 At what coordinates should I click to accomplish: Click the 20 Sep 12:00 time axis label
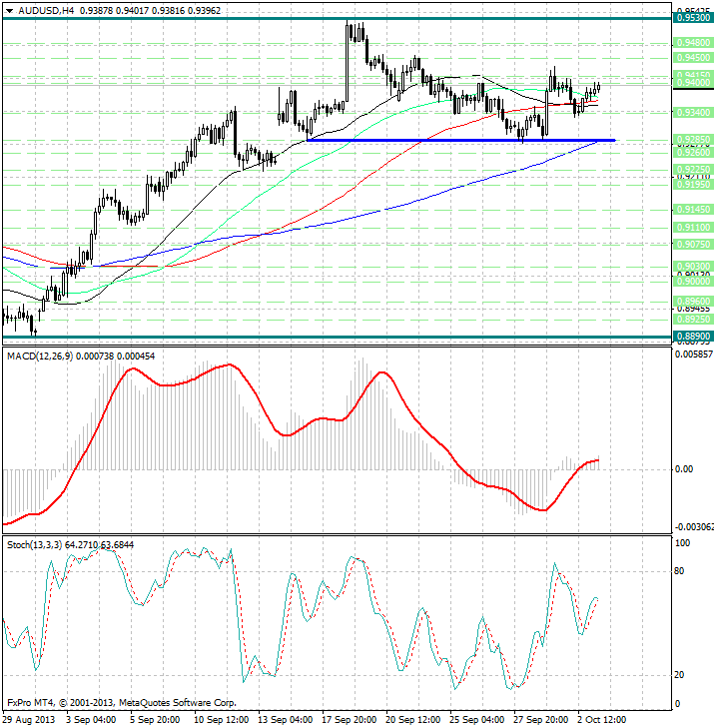pos(413,720)
